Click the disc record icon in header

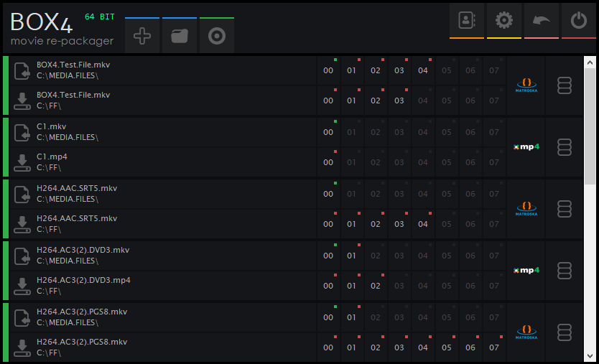click(217, 36)
